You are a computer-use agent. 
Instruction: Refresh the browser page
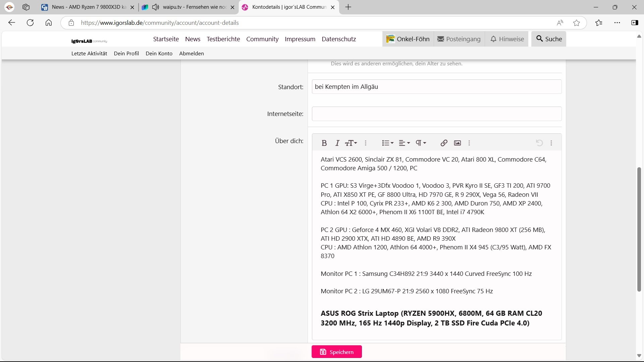(x=30, y=23)
